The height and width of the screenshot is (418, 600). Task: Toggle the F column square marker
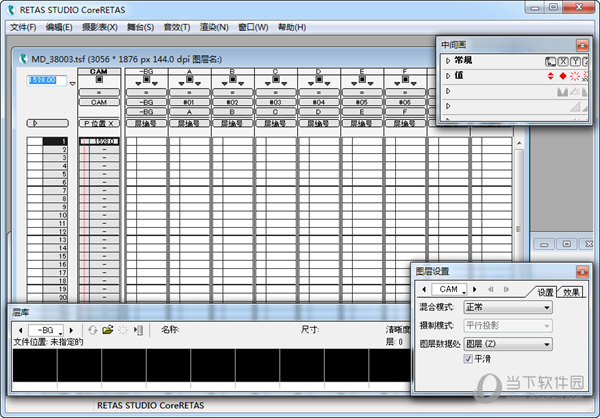[x=405, y=79]
